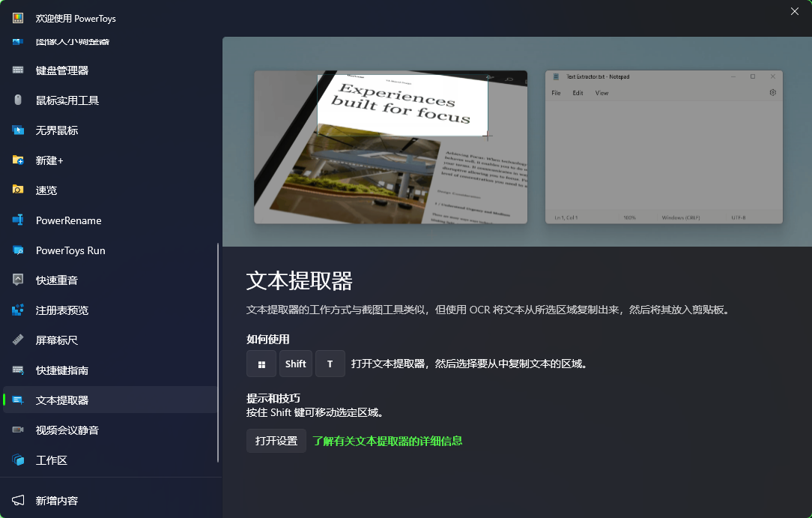The width and height of the screenshot is (812, 518).
Task: Click the sidebar vertical scrollbar
Action: point(218,352)
